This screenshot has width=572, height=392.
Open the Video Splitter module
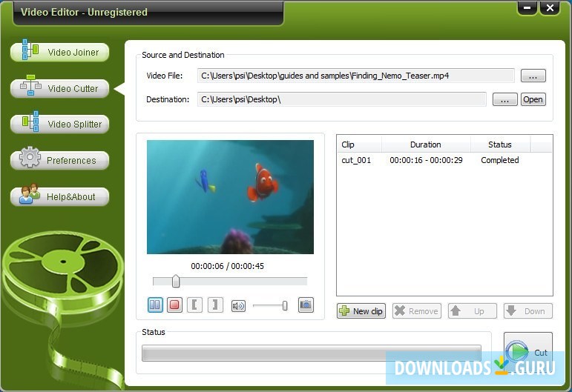(60, 124)
